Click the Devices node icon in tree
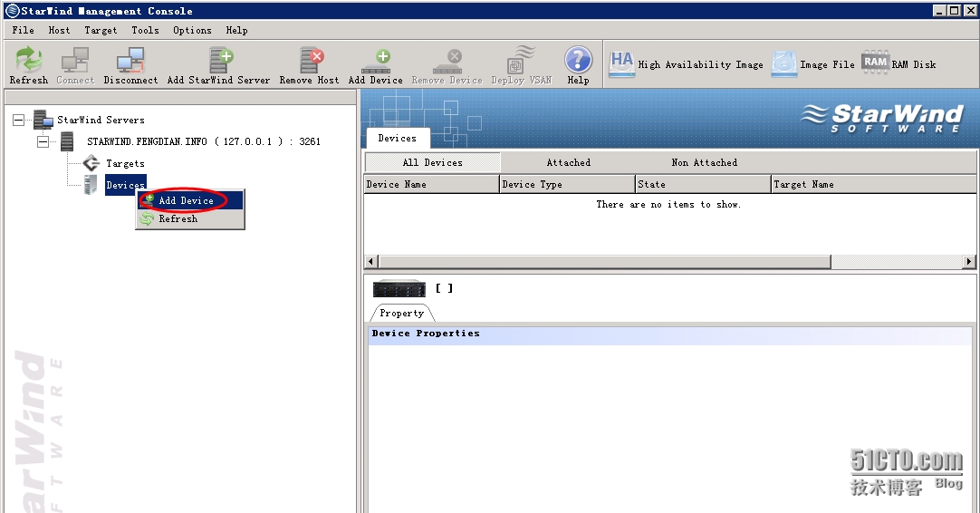The width and height of the screenshot is (980, 513). 91,185
